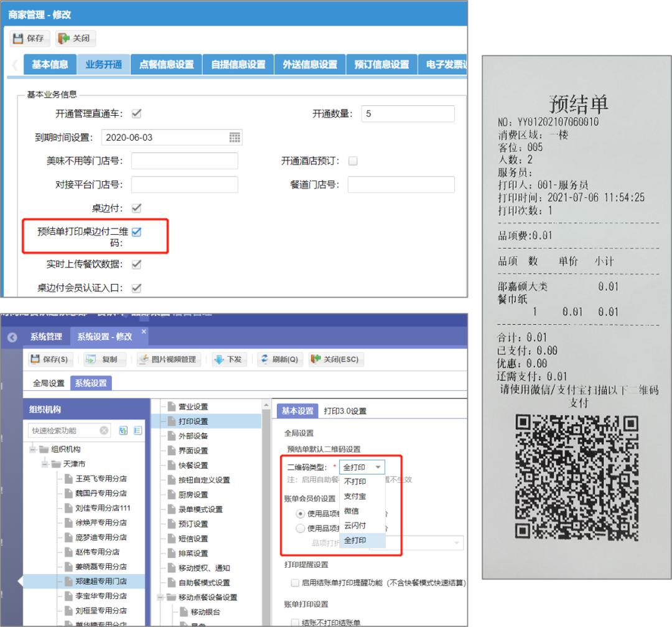Select the first 使用品项 radio button
The height and width of the screenshot is (627, 672).
tap(301, 513)
